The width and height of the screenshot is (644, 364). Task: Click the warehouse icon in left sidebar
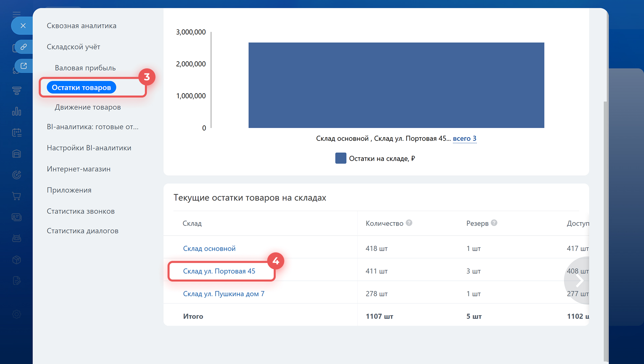16,154
